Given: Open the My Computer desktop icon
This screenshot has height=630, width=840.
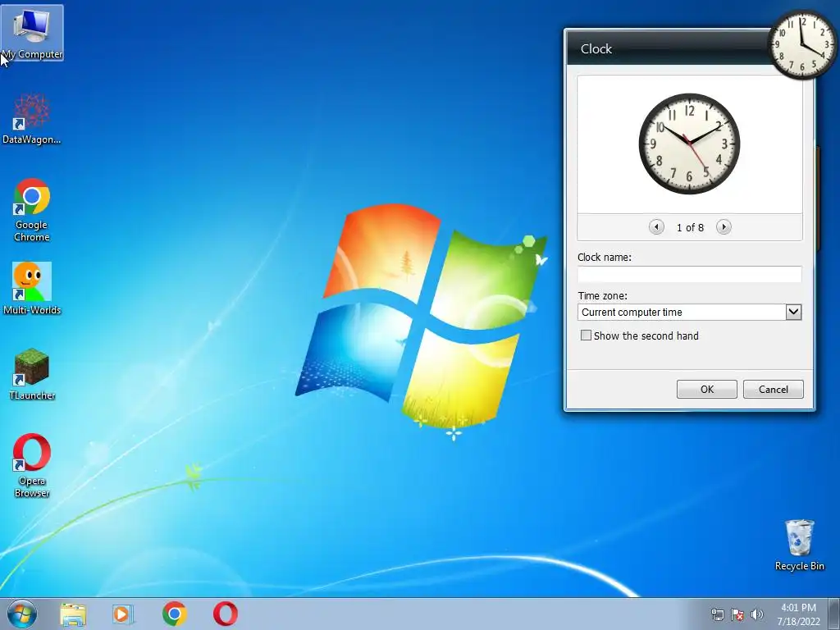Looking at the screenshot, I should click(32, 33).
